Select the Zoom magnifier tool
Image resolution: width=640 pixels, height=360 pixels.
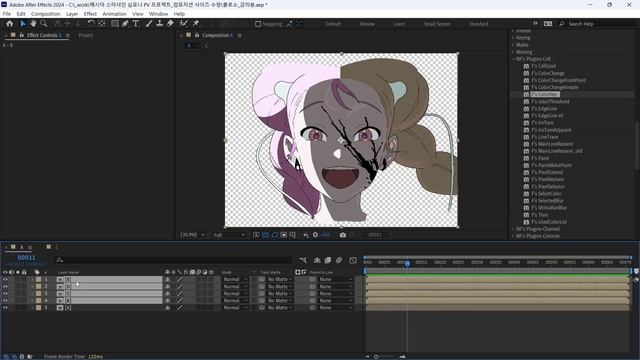(x=43, y=24)
